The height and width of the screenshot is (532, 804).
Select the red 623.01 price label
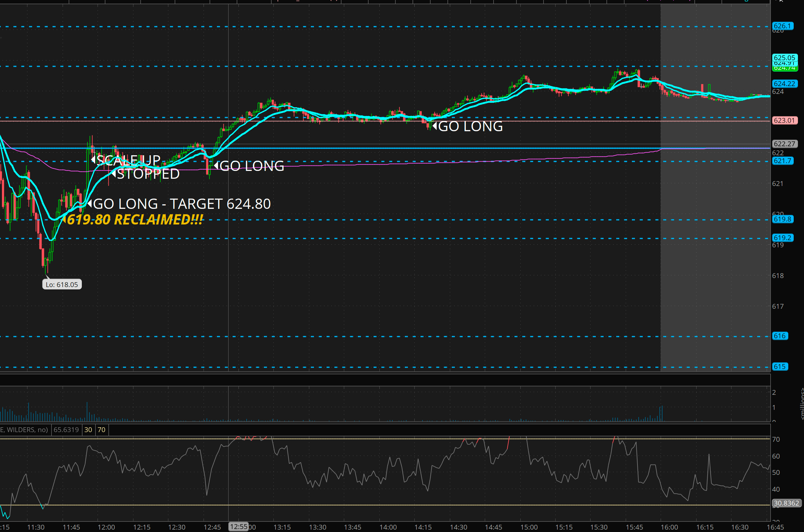[784, 120]
